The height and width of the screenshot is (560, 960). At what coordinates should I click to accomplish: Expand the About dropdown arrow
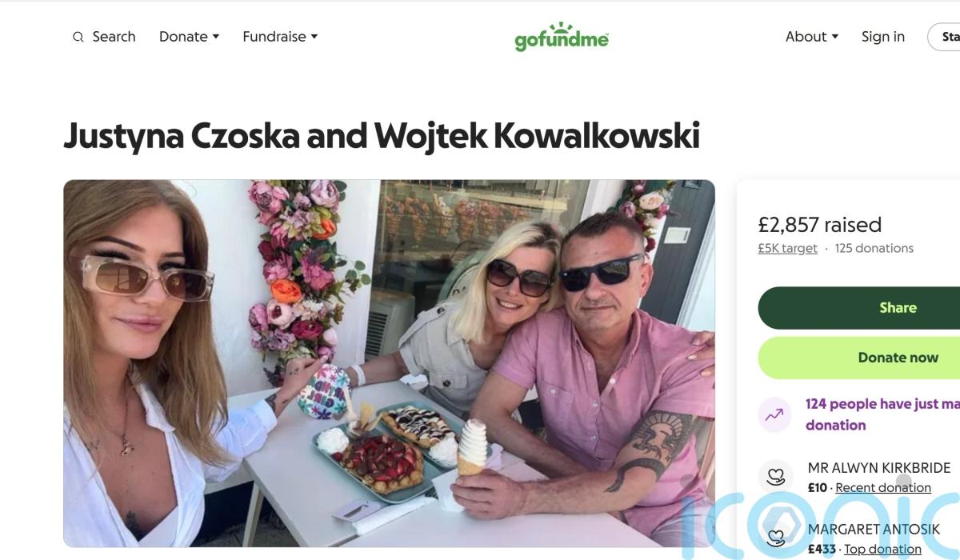[x=835, y=37]
